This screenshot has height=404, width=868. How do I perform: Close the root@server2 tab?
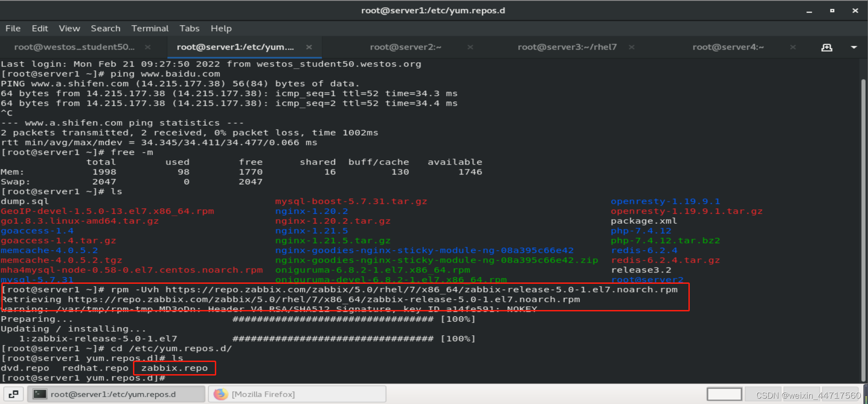coord(470,47)
